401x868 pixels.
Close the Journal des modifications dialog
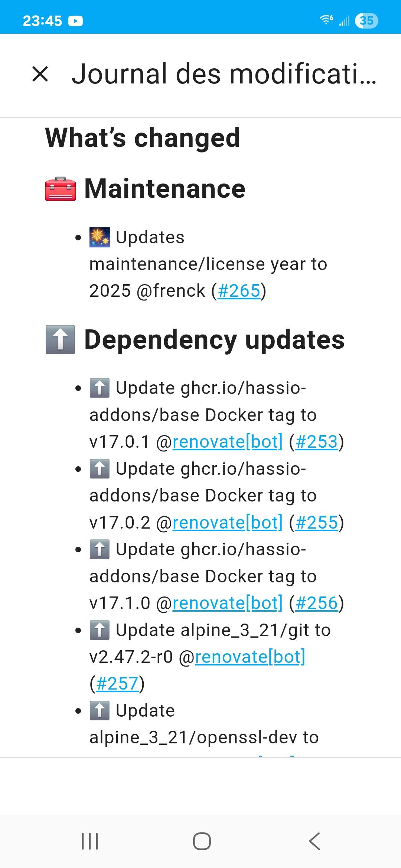(x=40, y=73)
